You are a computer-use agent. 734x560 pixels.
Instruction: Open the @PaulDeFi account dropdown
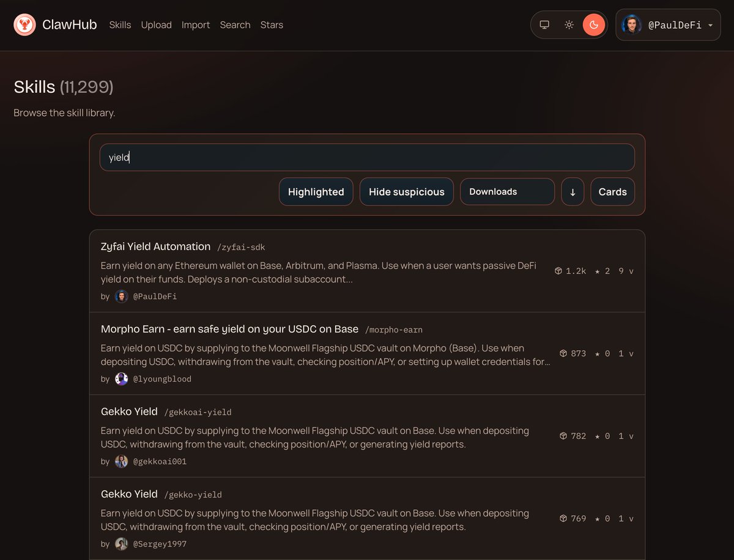coord(668,25)
